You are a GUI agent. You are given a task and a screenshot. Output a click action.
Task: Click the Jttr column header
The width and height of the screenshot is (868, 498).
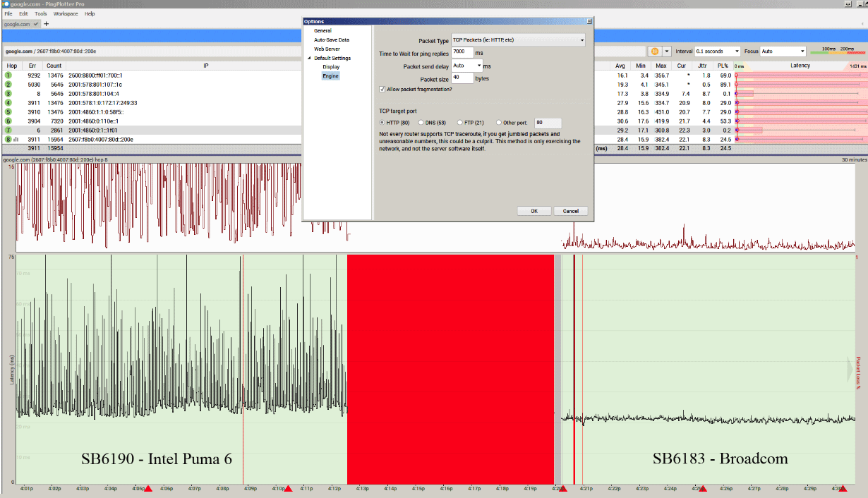pos(702,66)
